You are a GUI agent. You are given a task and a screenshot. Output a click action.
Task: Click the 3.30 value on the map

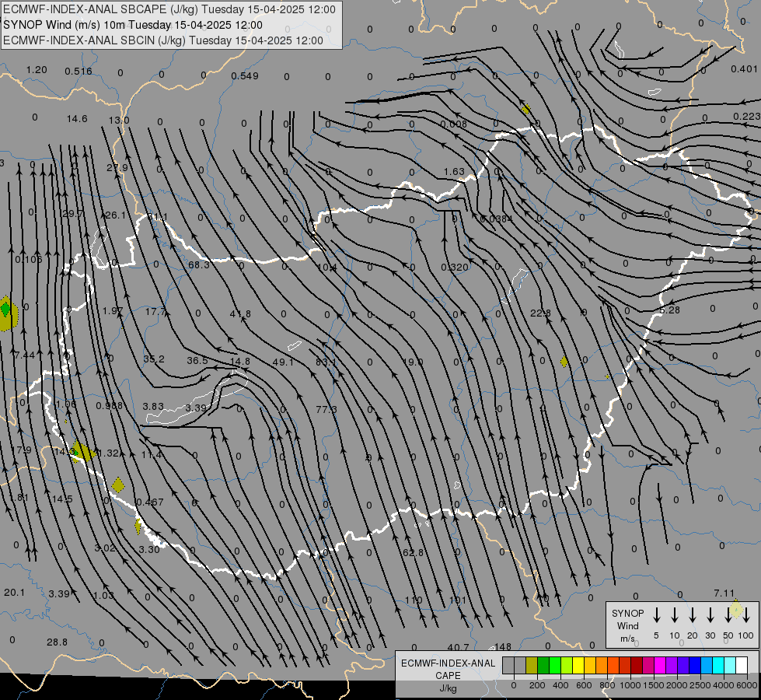[149, 549]
